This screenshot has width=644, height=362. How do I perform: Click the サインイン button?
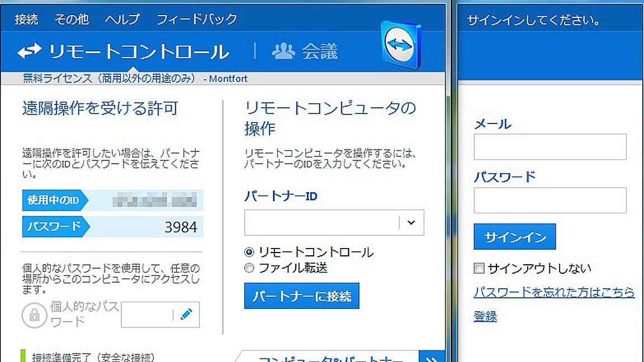pyautogui.click(x=515, y=236)
